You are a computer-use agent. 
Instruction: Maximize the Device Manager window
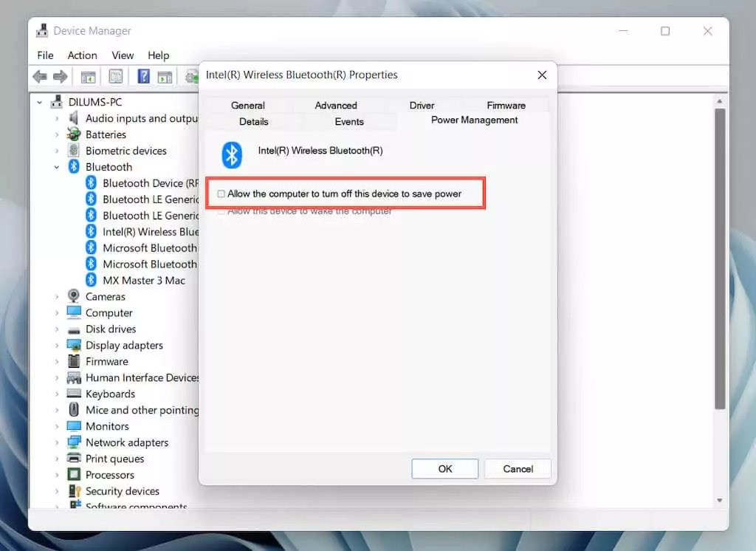tap(665, 31)
